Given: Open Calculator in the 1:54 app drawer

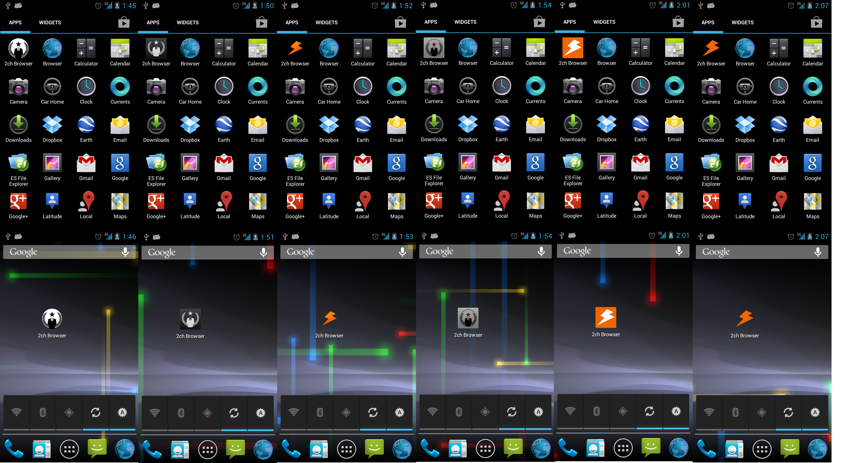Looking at the screenshot, I should pos(502,52).
